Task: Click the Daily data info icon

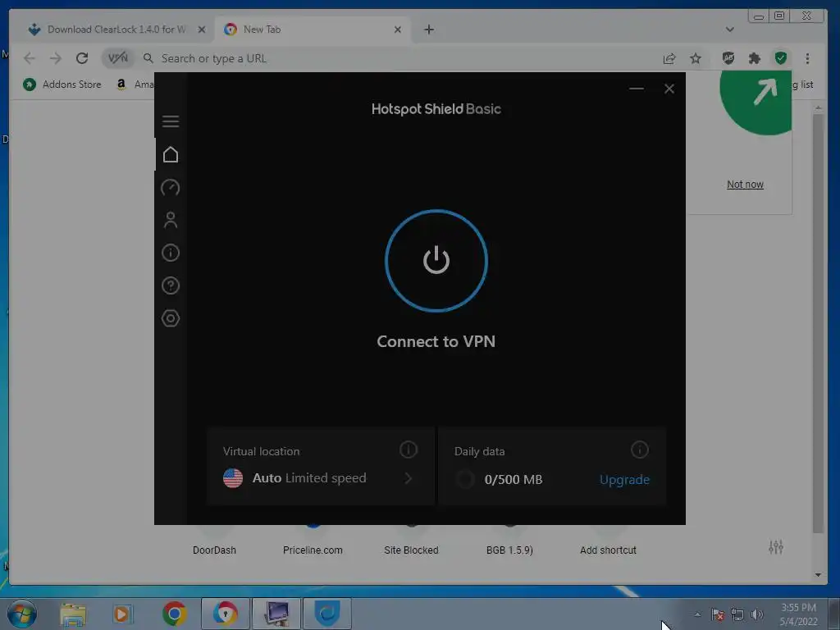Action: [640, 450]
